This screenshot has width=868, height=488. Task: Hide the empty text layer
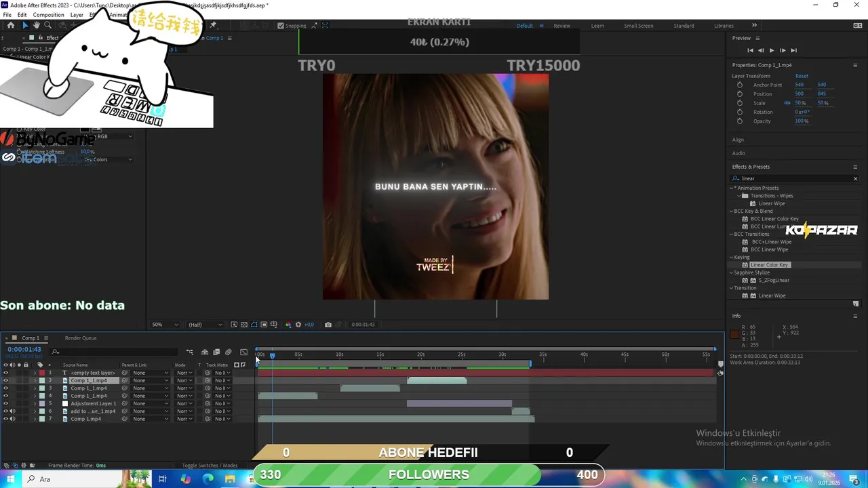click(6, 373)
